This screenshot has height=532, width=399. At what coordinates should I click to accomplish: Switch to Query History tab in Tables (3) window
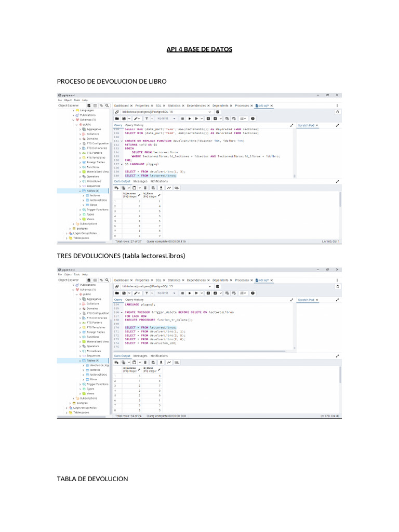[x=135, y=125]
